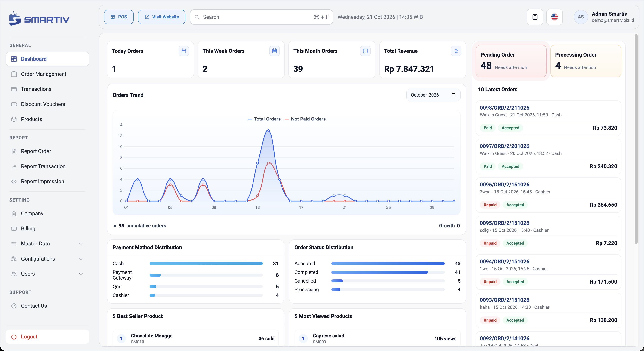Expand the Configurations submenu

(x=47, y=259)
